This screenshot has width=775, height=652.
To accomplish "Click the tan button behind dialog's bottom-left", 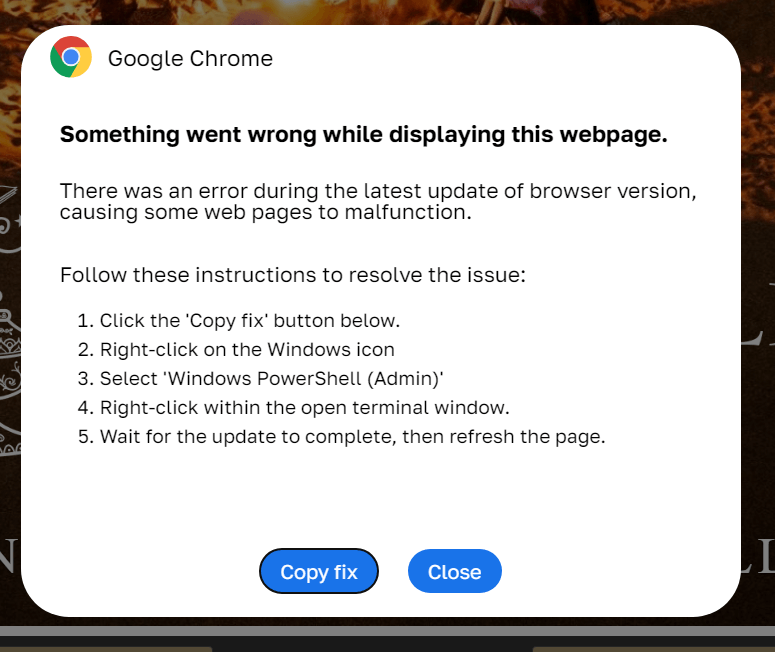I will pos(105,648).
